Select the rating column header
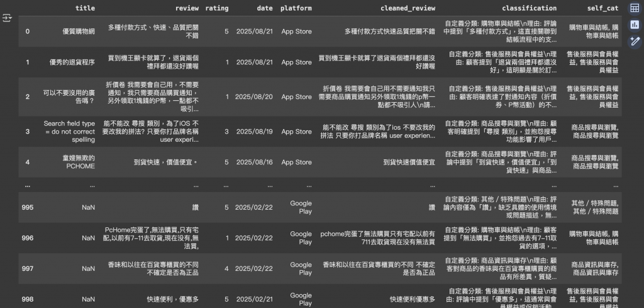644x308 pixels. (x=217, y=8)
